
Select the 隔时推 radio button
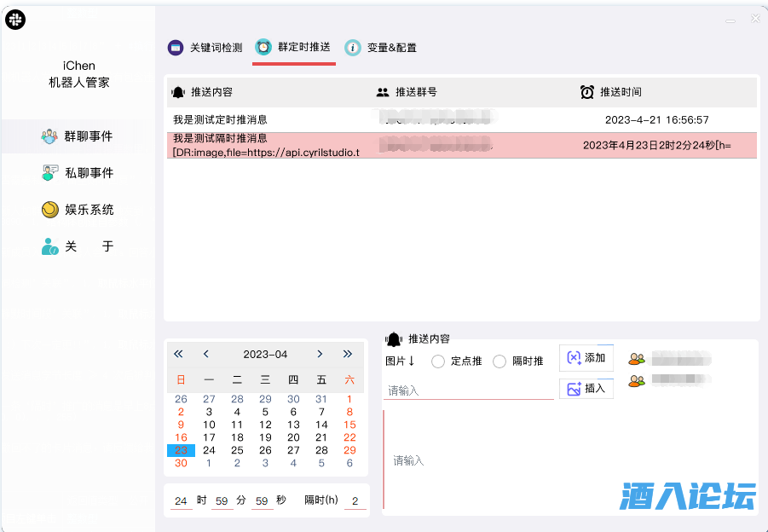coord(499,361)
